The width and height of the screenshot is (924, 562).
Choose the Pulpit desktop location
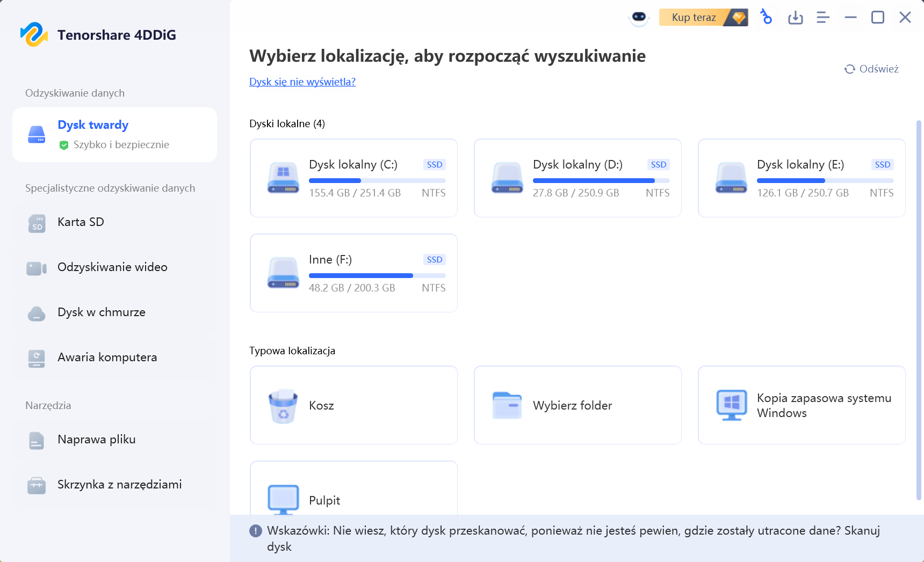[353, 488]
